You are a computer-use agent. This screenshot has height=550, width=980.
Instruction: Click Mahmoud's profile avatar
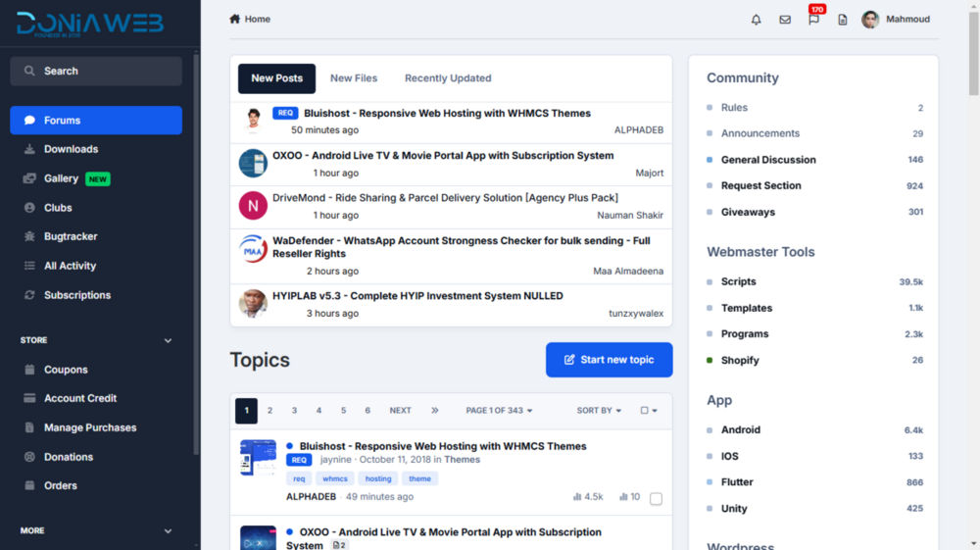(x=870, y=20)
